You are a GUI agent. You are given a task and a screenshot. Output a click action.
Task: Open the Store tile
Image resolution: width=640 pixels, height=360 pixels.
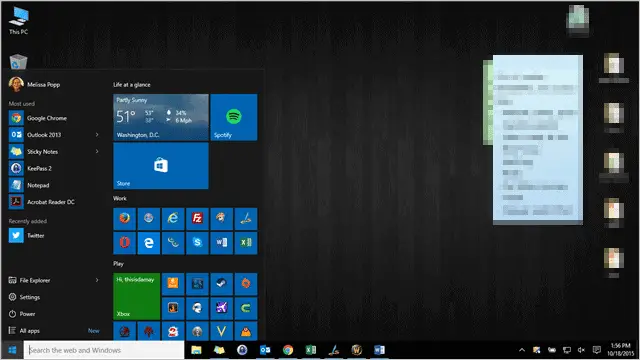click(161, 166)
